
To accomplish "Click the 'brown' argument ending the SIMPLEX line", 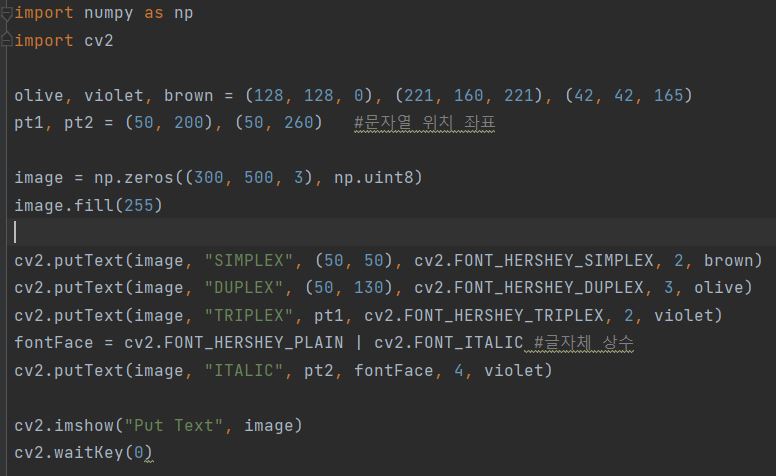I will (x=728, y=260).
